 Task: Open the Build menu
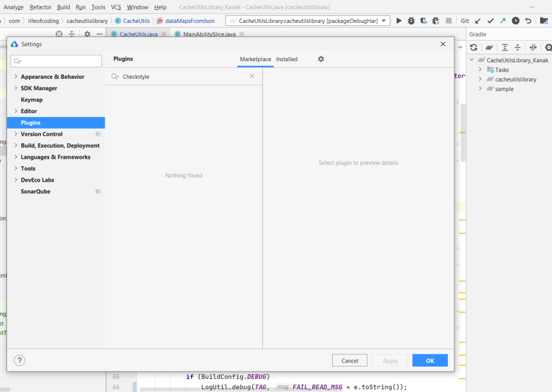click(63, 7)
